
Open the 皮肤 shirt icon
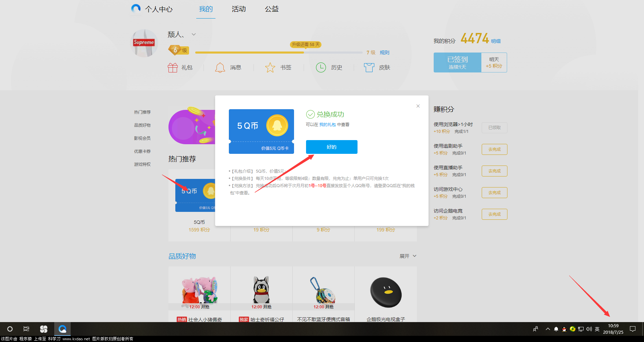369,68
